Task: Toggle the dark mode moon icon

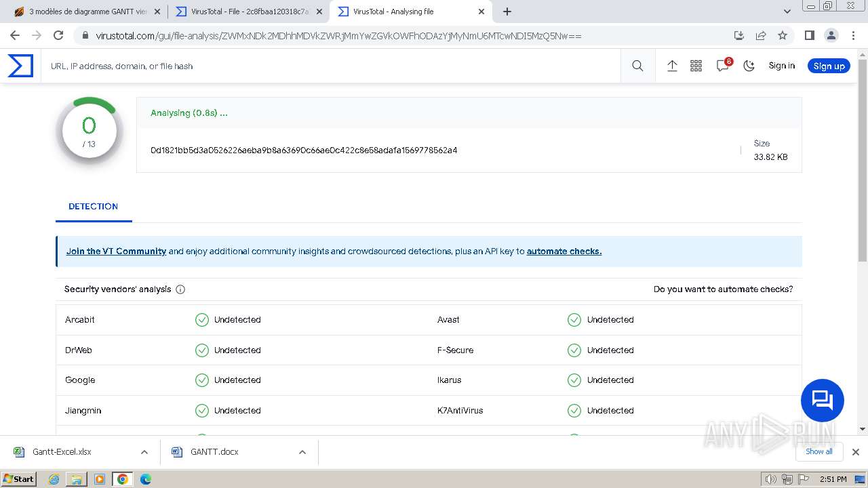Action: (749, 66)
